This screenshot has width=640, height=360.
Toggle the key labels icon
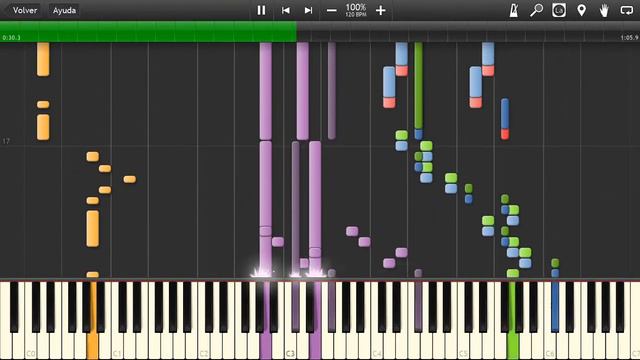[x=559, y=10]
